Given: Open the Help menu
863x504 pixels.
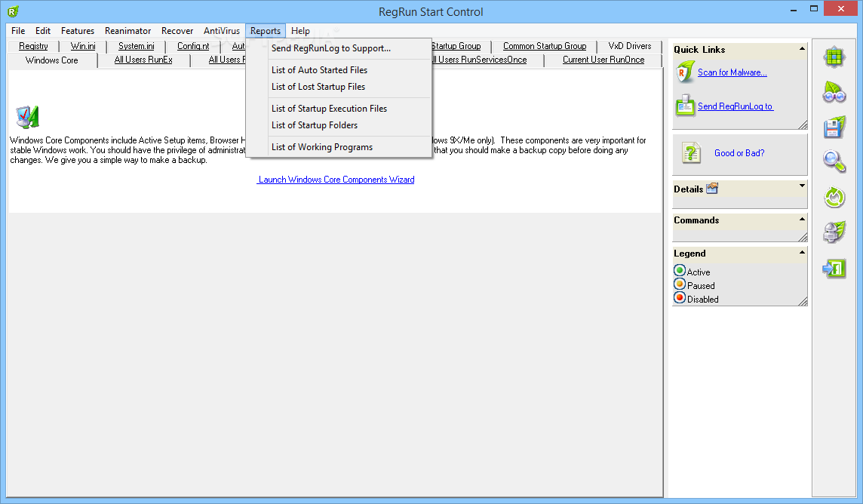Looking at the screenshot, I should tap(300, 31).
